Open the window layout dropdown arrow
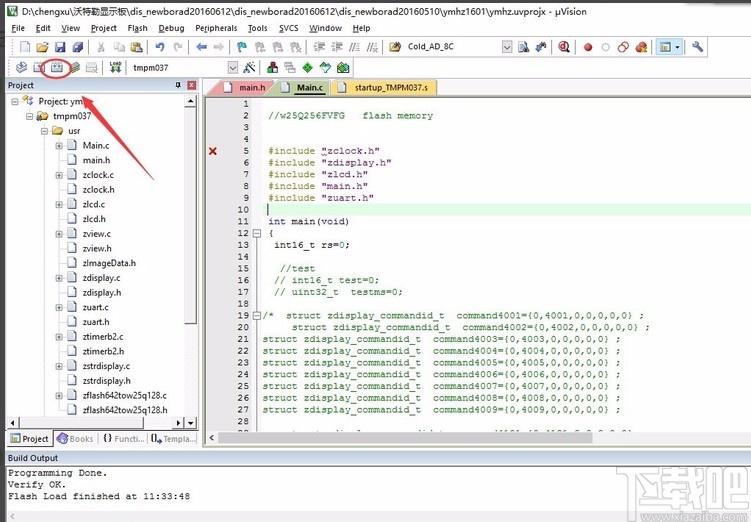 pyautogui.click(x=677, y=47)
